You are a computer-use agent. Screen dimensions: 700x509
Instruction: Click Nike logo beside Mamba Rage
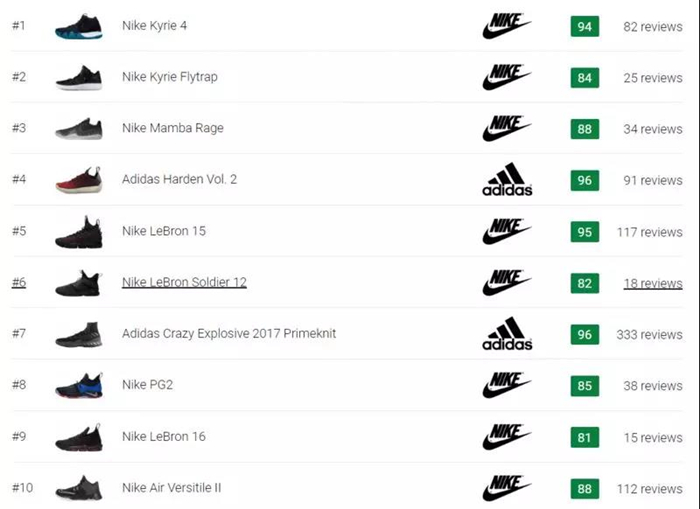pos(506,128)
